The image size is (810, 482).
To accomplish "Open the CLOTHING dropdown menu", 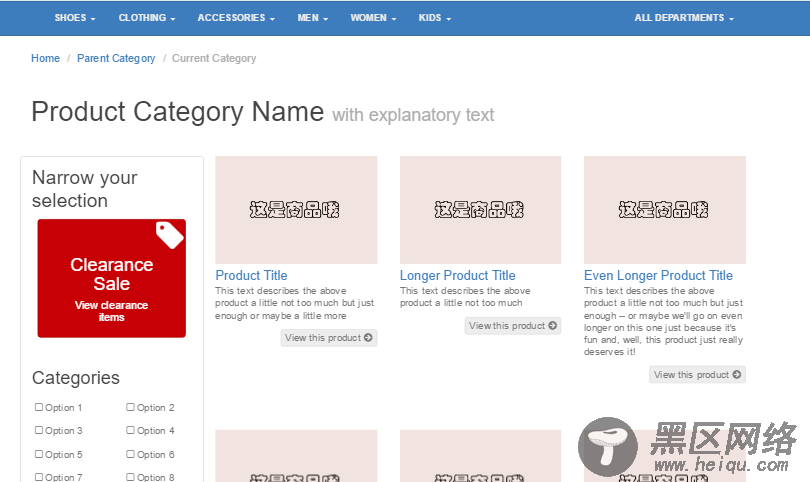I will click(147, 18).
